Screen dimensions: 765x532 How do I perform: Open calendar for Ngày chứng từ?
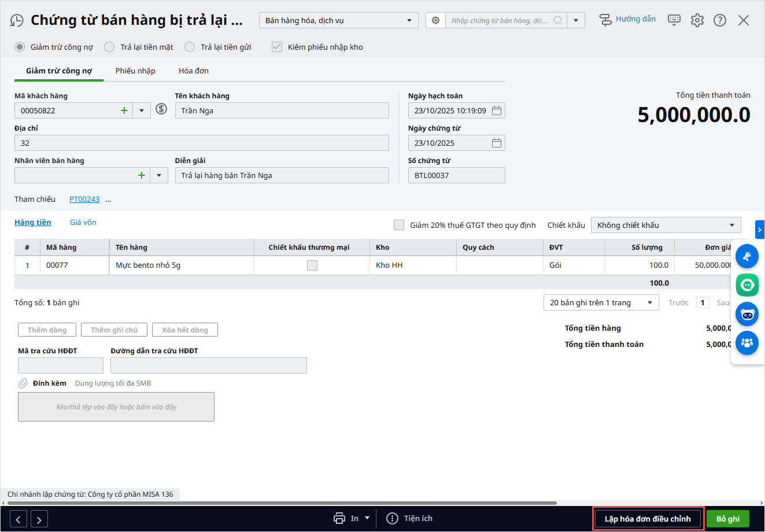[497, 143]
